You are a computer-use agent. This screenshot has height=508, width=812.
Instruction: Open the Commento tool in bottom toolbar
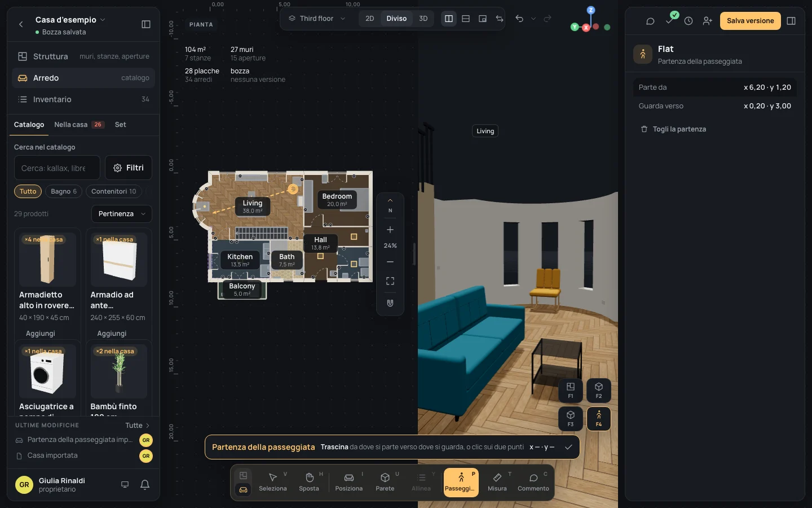pos(533,482)
